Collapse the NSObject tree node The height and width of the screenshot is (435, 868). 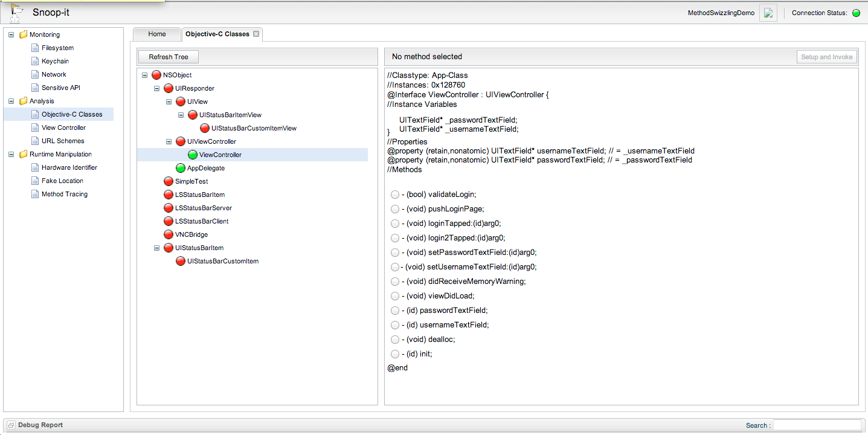pyautogui.click(x=144, y=75)
